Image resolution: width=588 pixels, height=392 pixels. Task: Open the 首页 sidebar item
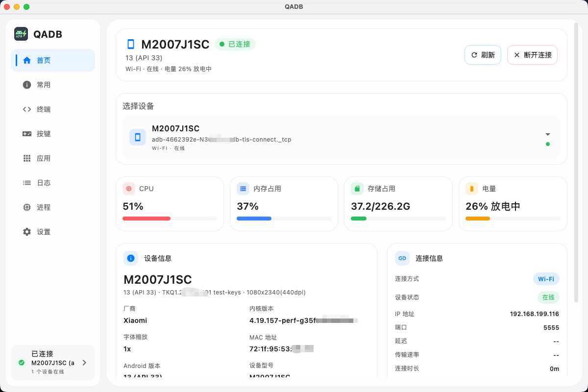(x=53, y=60)
